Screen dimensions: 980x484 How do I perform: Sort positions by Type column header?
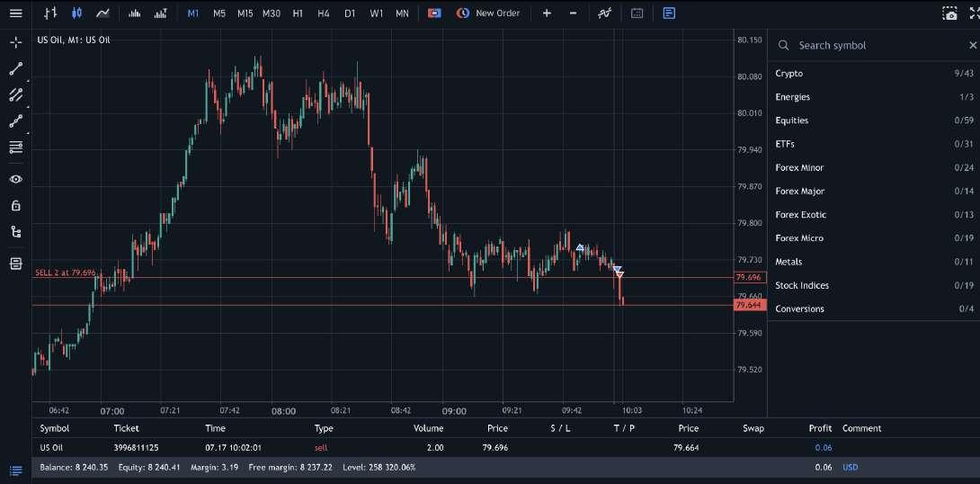pos(324,428)
